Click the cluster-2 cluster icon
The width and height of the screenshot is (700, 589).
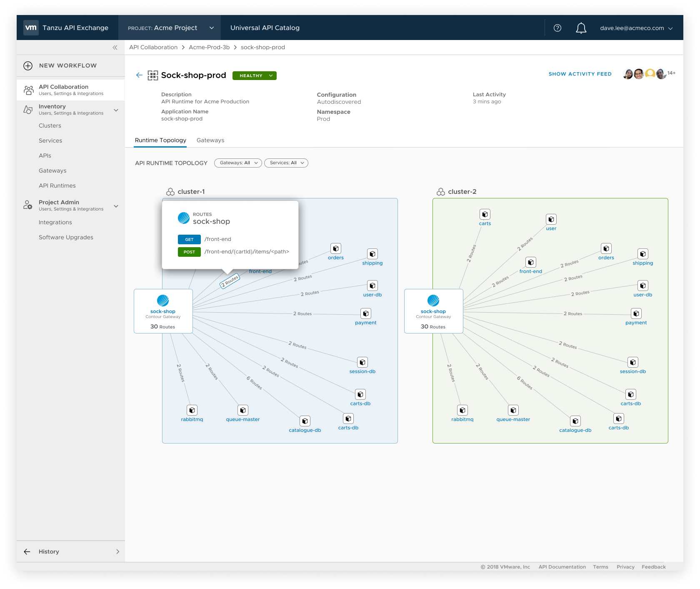(441, 192)
